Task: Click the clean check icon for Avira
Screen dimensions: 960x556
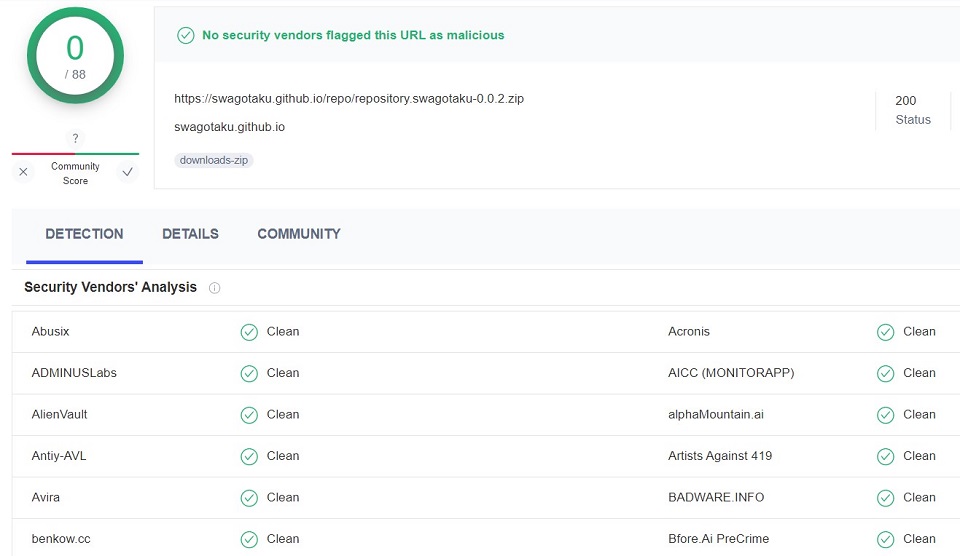Action: [x=249, y=498]
